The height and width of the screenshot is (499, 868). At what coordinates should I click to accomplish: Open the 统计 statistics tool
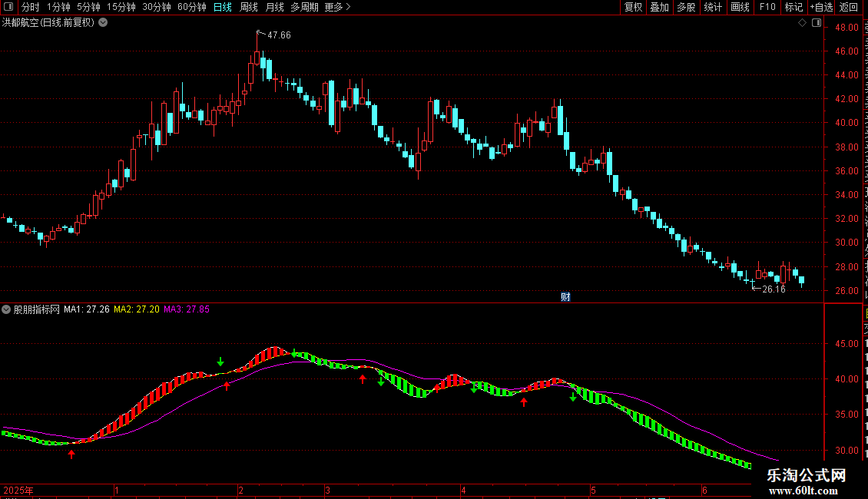click(x=712, y=7)
